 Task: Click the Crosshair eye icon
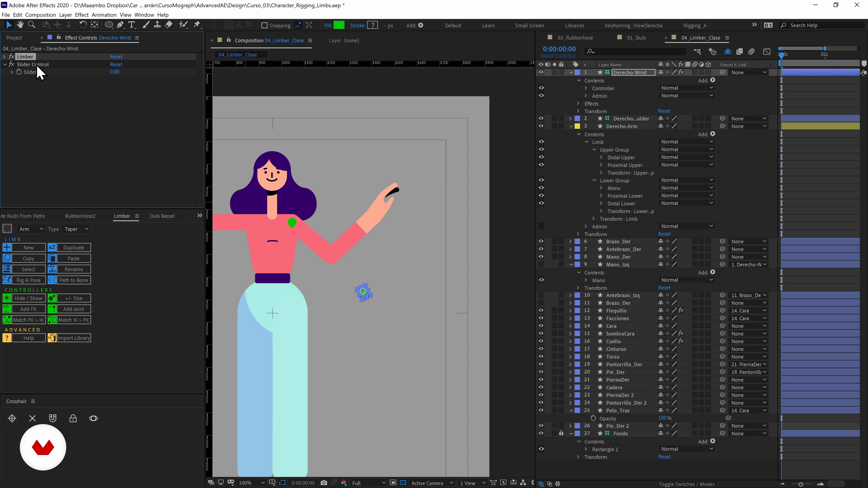[93, 418]
